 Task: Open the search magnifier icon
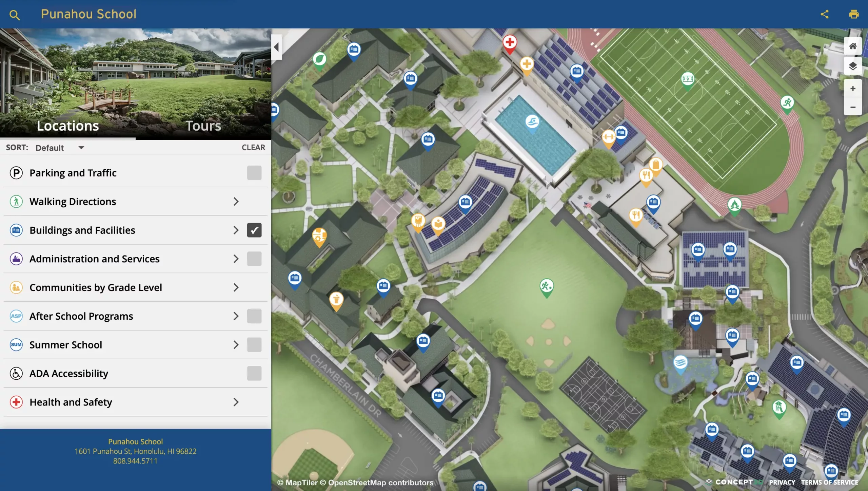point(14,15)
